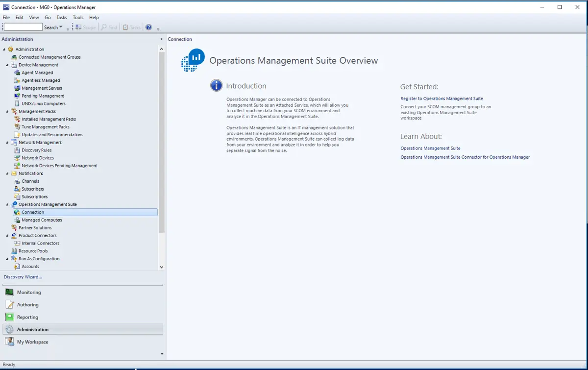Screen dimensions: 588x370
Task: Click the My Workspace icon
Action: click(x=9, y=342)
